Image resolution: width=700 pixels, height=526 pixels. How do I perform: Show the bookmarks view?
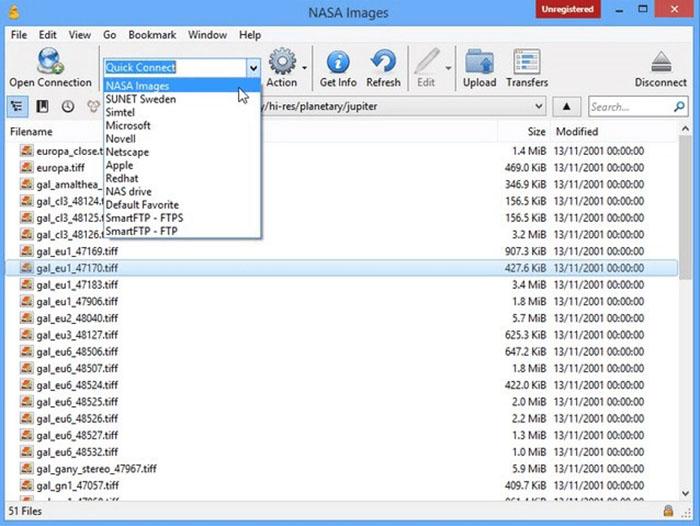click(42, 106)
